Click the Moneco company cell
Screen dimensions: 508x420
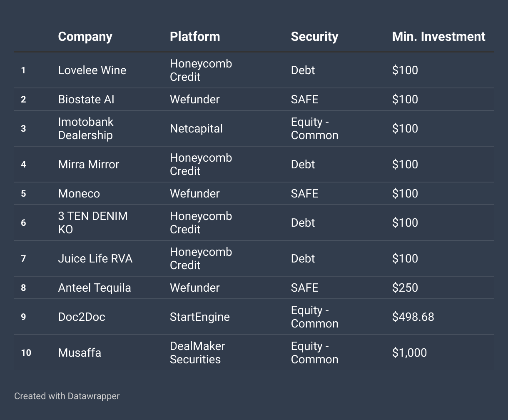click(x=79, y=193)
